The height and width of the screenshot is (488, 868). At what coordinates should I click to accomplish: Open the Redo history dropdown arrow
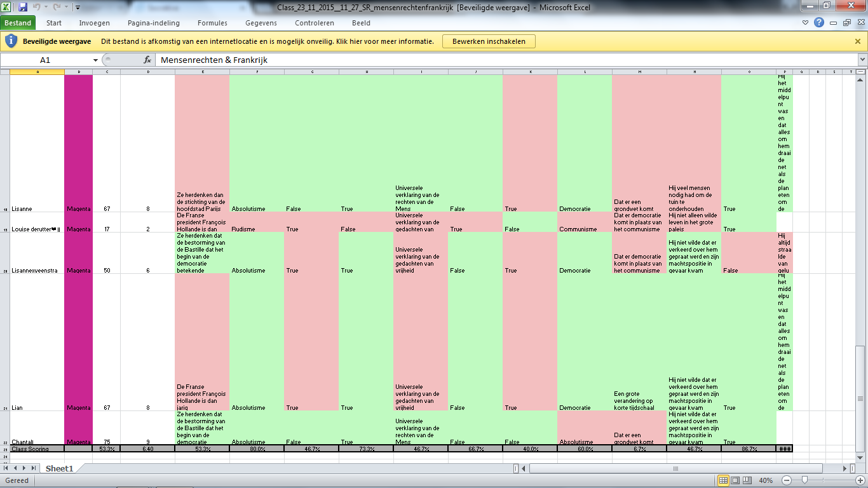[67, 8]
